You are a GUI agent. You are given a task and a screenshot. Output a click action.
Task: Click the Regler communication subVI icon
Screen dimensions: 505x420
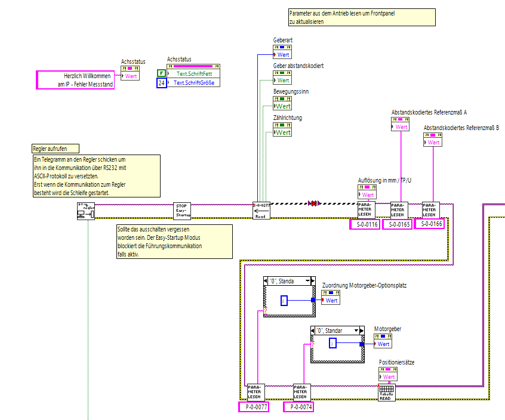85,211
